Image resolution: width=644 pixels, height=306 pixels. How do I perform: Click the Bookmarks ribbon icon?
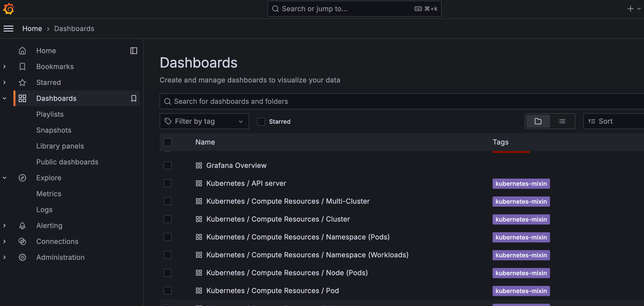[22, 67]
